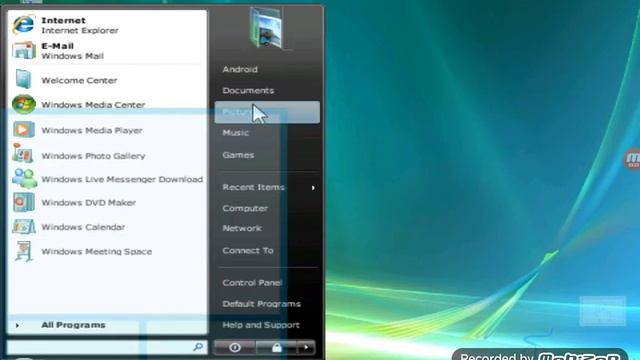Click Windows DVD Maker text label
This screenshot has width=640, height=360.
89,202
